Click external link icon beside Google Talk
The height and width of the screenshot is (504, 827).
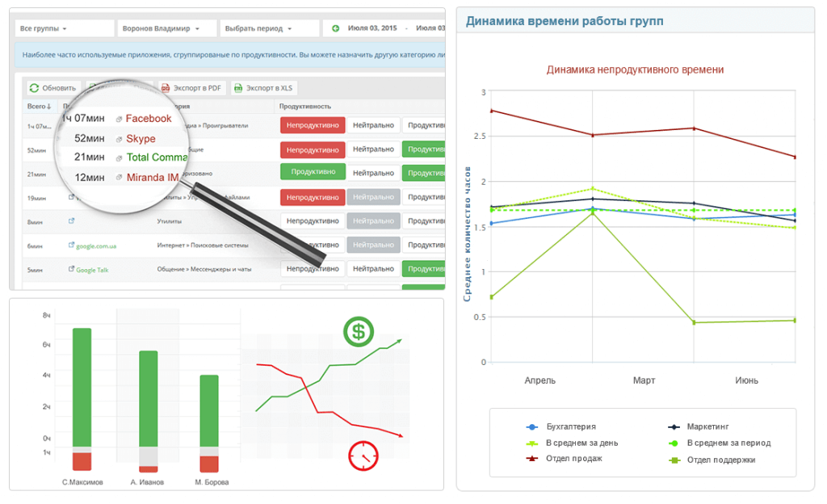tap(71, 270)
